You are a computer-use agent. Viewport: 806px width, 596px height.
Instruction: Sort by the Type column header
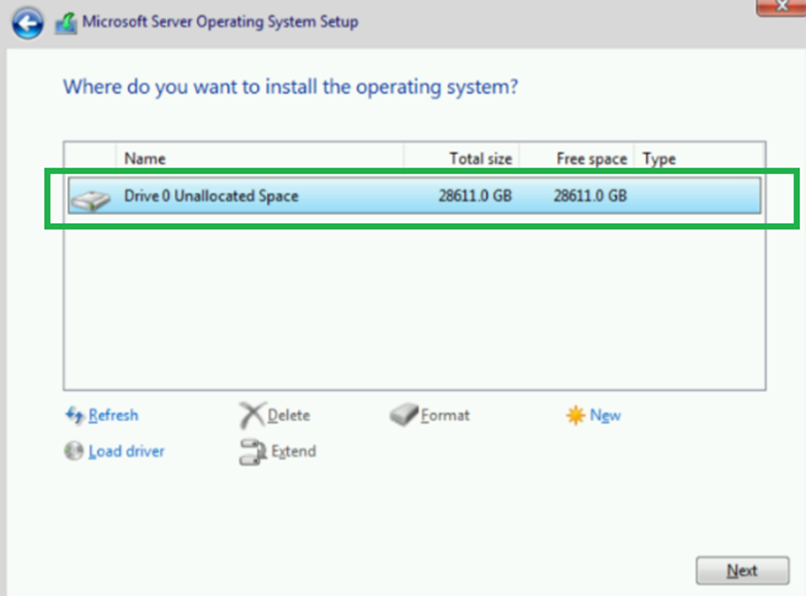pos(699,158)
